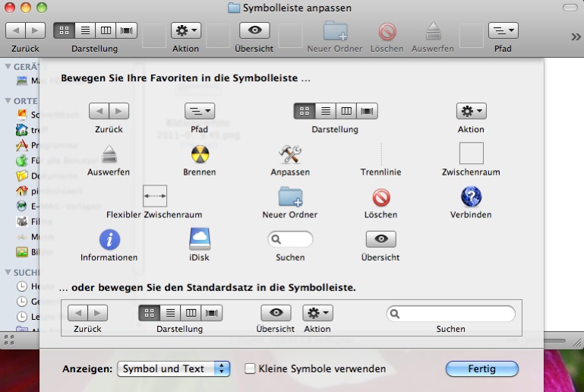584x392 pixels.
Task: Click the back arrow in the palette Zurück item
Action: tap(99, 111)
